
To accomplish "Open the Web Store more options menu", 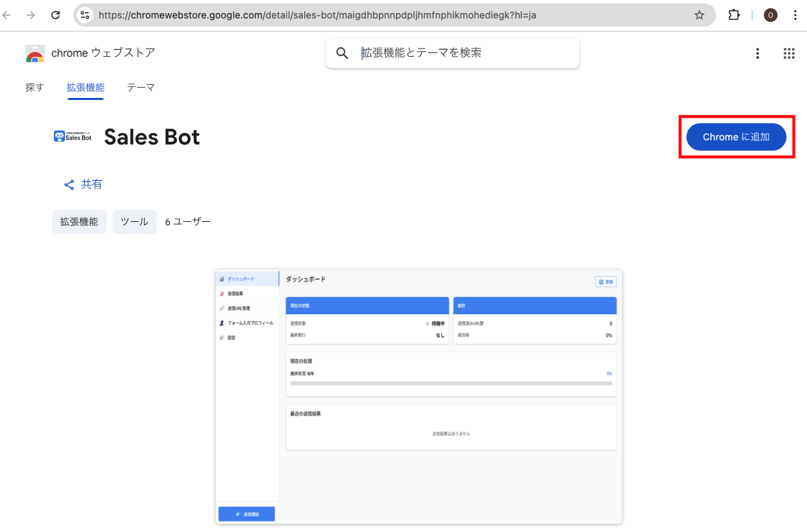I will click(x=757, y=53).
